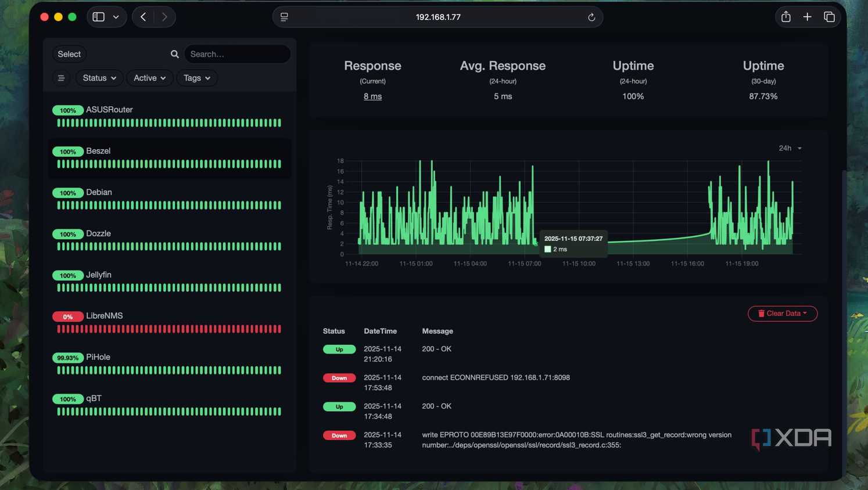The height and width of the screenshot is (490, 868).
Task: Change the chart's 24h time range dropdown
Action: [x=790, y=148]
